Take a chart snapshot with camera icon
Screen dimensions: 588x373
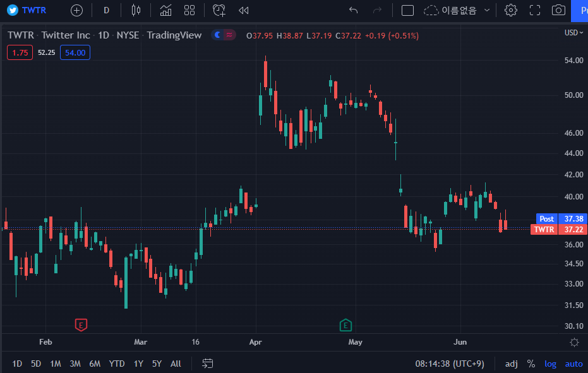[558, 11]
